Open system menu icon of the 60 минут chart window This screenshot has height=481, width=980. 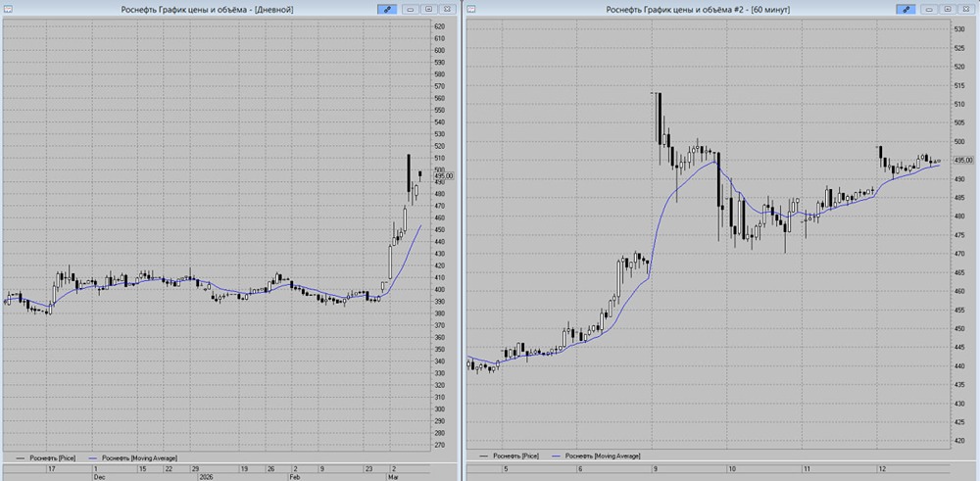pyautogui.click(x=471, y=10)
